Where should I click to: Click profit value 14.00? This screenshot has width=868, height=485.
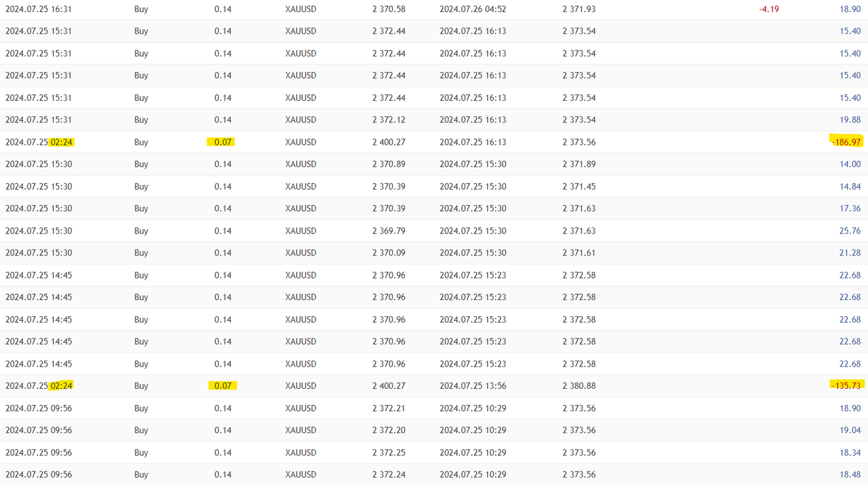coord(850,164)
